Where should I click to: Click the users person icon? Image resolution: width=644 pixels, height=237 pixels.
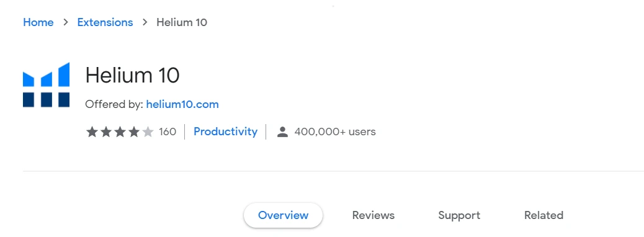[282, 132]
